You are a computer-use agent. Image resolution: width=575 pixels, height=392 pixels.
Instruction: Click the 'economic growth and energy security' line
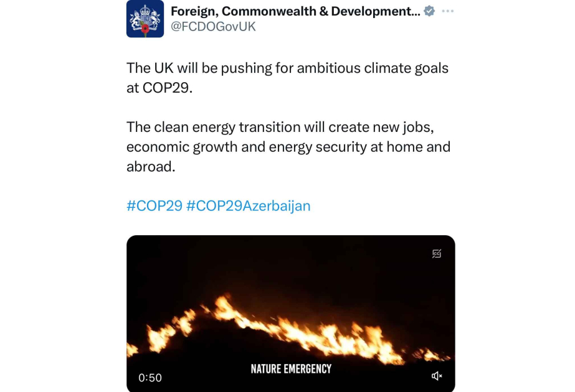pos(288,147)
